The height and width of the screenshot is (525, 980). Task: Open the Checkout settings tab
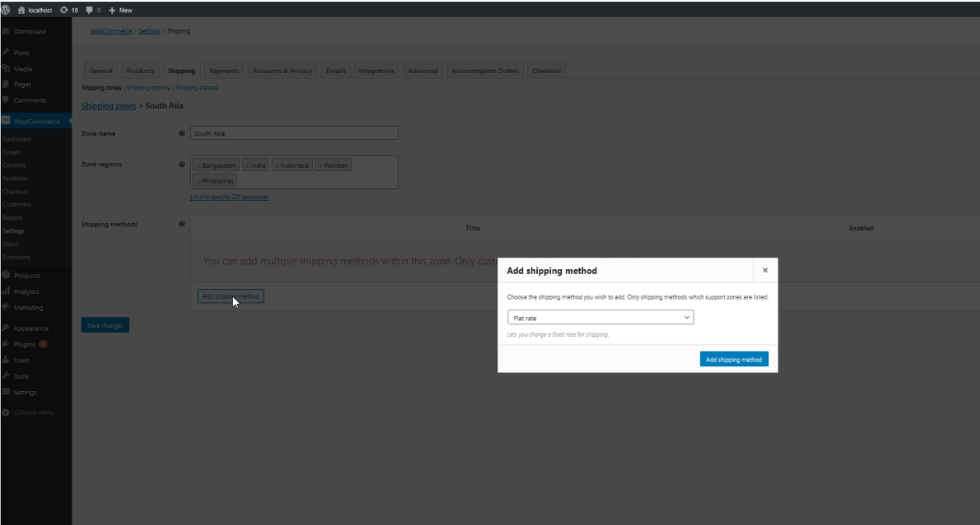[x=546, y=71]
